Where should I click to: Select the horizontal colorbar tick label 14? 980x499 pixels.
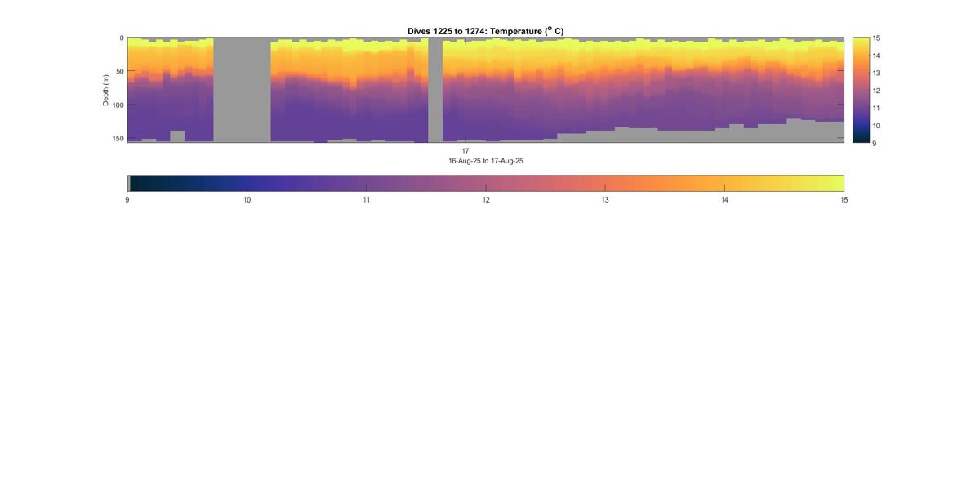tap(724, 199)
